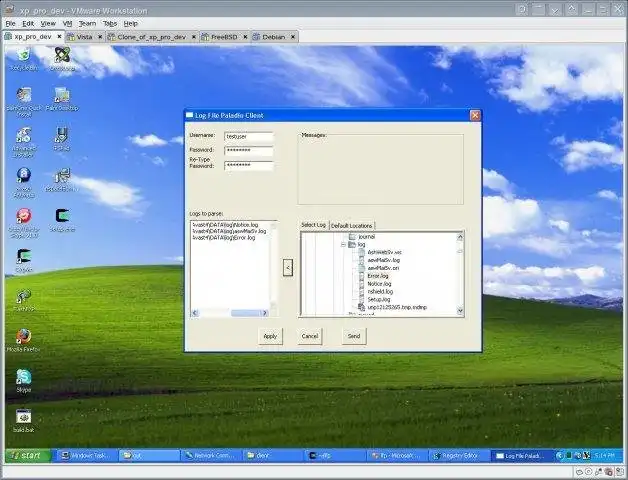Open the VMware View menu
The image size is (628, 480).
(48, 24)
